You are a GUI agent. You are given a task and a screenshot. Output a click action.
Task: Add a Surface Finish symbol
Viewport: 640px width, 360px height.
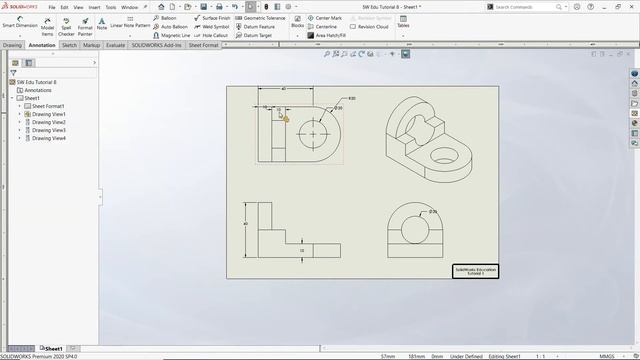click(212, 18)
